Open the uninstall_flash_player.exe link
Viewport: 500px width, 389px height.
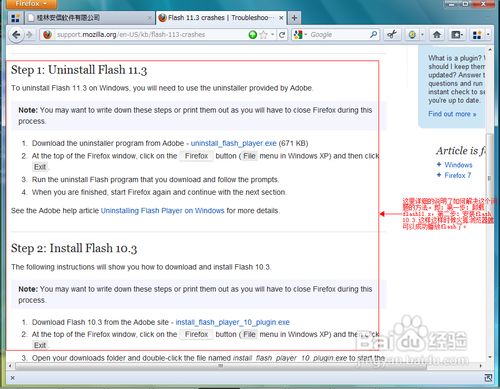point(233,143)
